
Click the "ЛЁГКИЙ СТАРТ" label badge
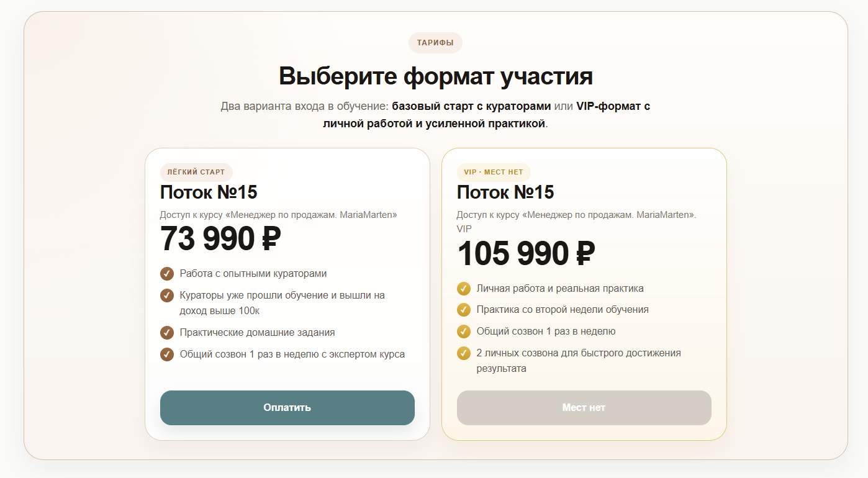coord(196,172)
